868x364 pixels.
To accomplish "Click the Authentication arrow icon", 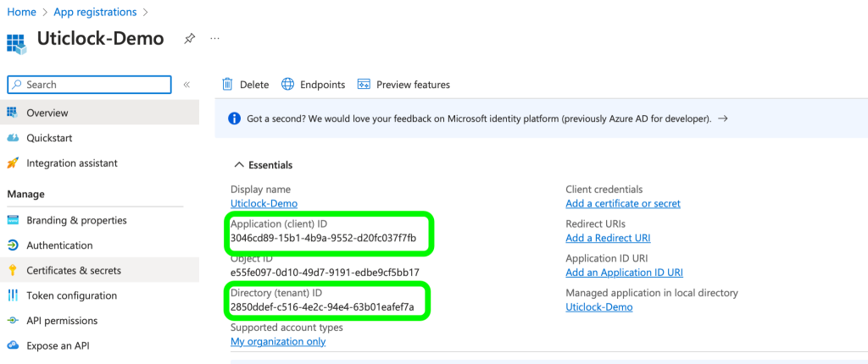I will [x=13, y=245].
